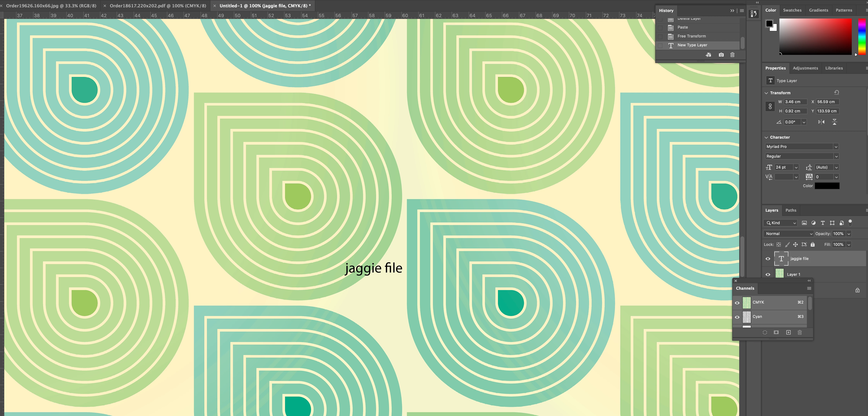Collapse the Character section chevron
Image resolution: width=868 pixels, height=416 pixels.
pyautogui.click(x=766, y=137)
